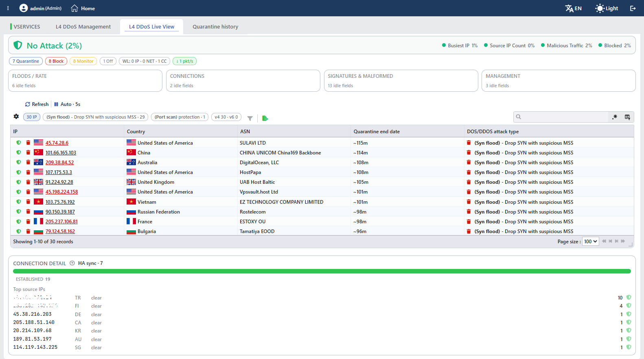This screenshot has height=359, width=644.
Task: Click the shield icon for 45.74.28.6
Action: click(19, 143)
